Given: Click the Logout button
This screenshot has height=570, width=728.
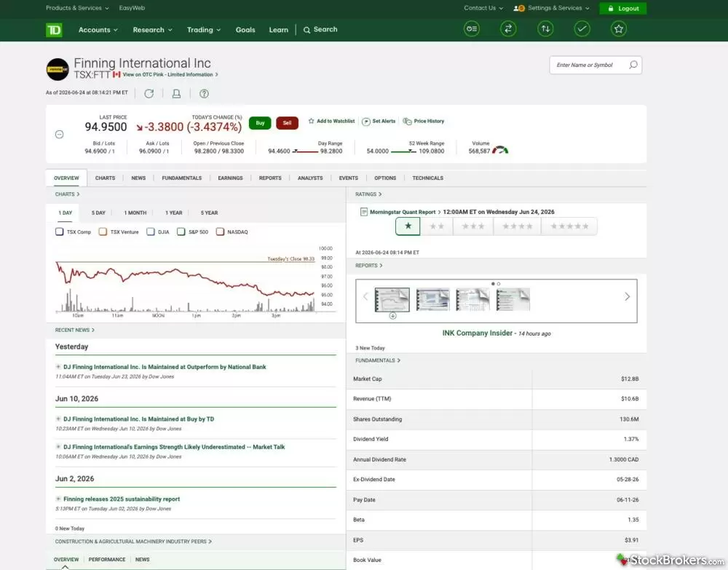Looking at the screenshot, I should coord(622,8).
